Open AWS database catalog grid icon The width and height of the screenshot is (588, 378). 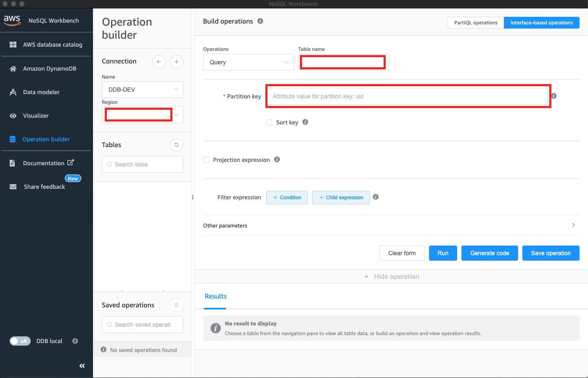coord(13,45)
